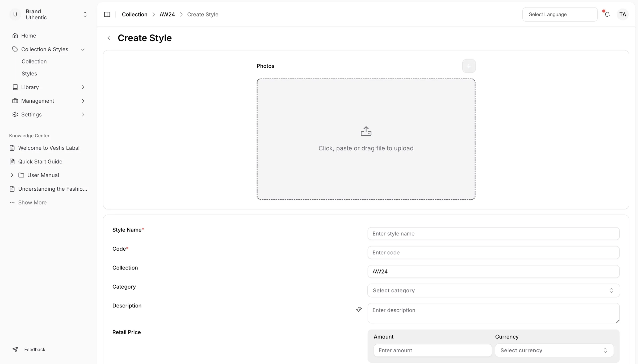Open the TA user avatar menu
The height and width of the screenshot is (364, 638).
point(623,14)
